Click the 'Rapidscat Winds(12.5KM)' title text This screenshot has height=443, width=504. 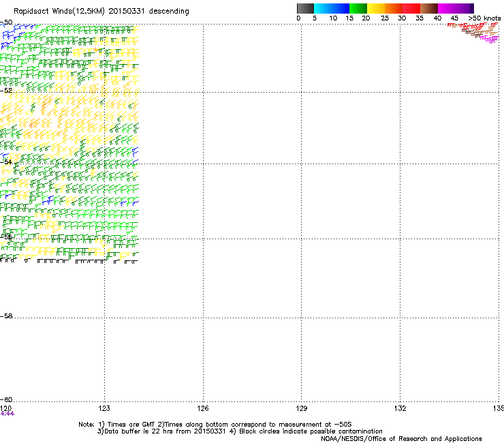click(59, 12)
